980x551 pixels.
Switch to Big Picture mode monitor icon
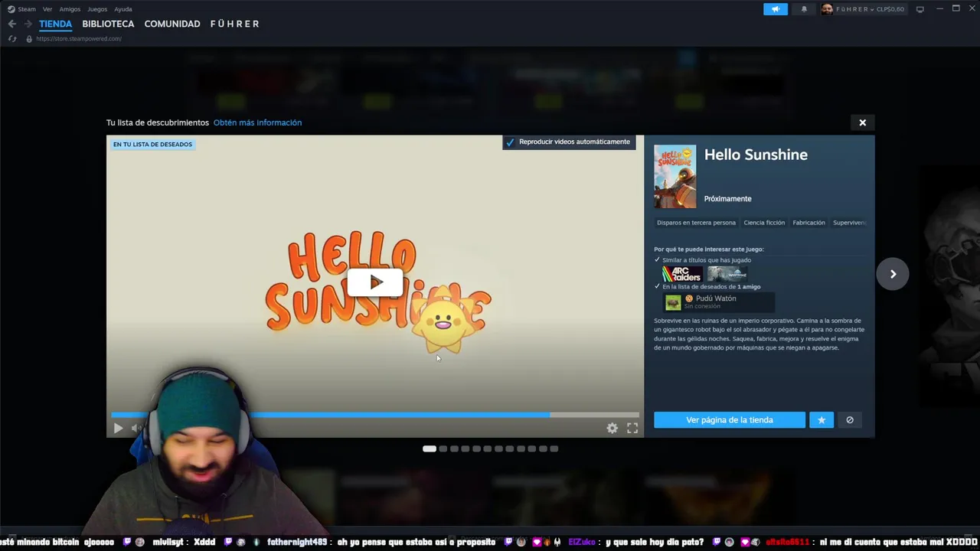(x=920, y=9)
